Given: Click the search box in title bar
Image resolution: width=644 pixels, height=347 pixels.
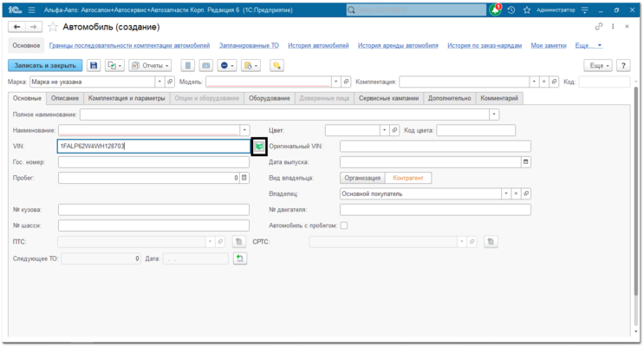Looking at the screenshot, I should point(416,10).
